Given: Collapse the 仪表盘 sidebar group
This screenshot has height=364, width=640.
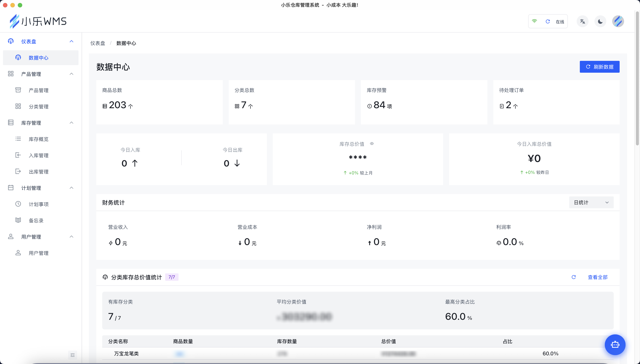Looking at the screenshot, I should 71,41.
